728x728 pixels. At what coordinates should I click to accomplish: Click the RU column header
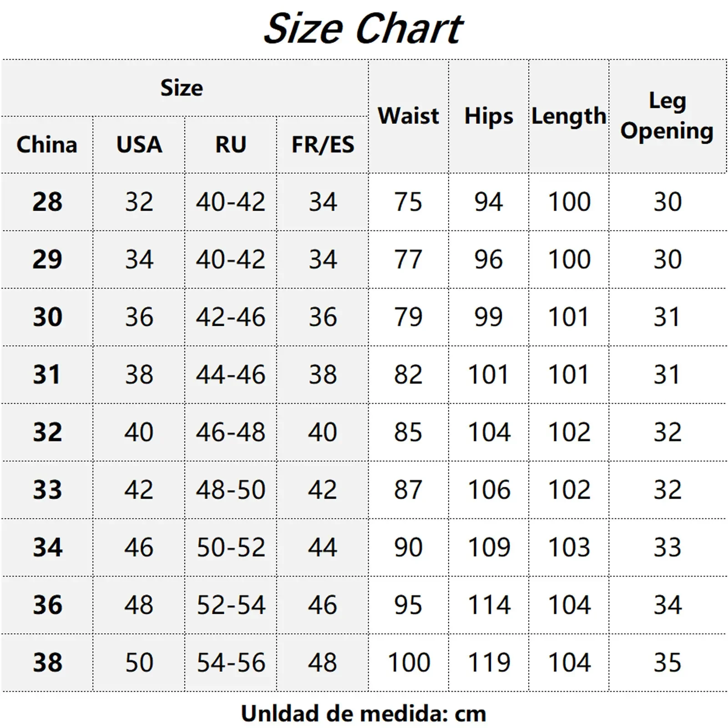[x=231, y=145]
